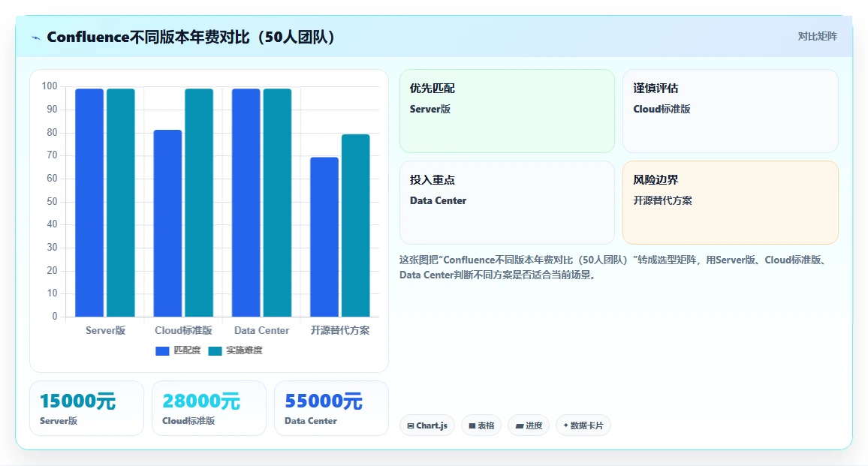Click the 0 y-axis tick label
This screenshot has width=868, height=466.
(54, 317)
